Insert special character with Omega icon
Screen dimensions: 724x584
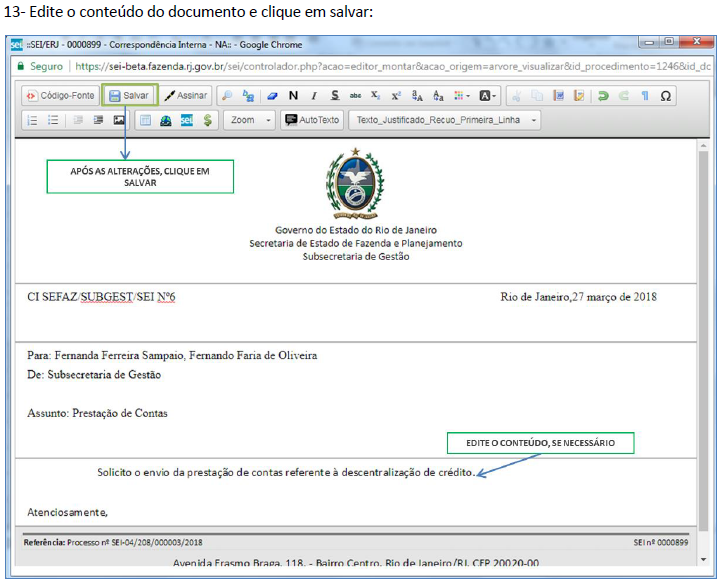pos(666,96)
